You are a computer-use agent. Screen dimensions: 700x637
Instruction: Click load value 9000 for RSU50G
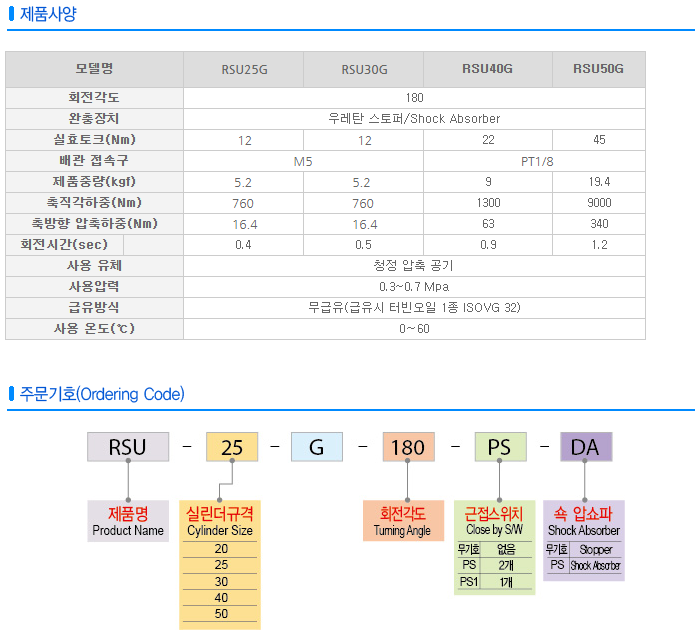click(x=599, y=203)
